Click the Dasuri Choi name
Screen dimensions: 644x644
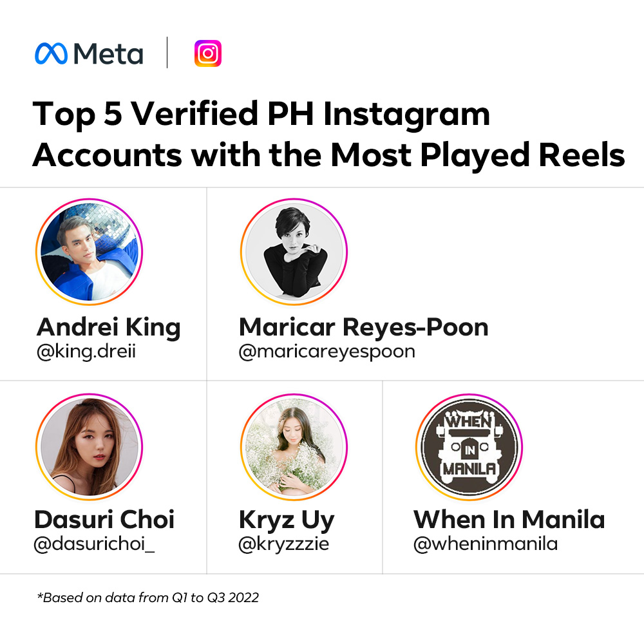tap(104, 520)
